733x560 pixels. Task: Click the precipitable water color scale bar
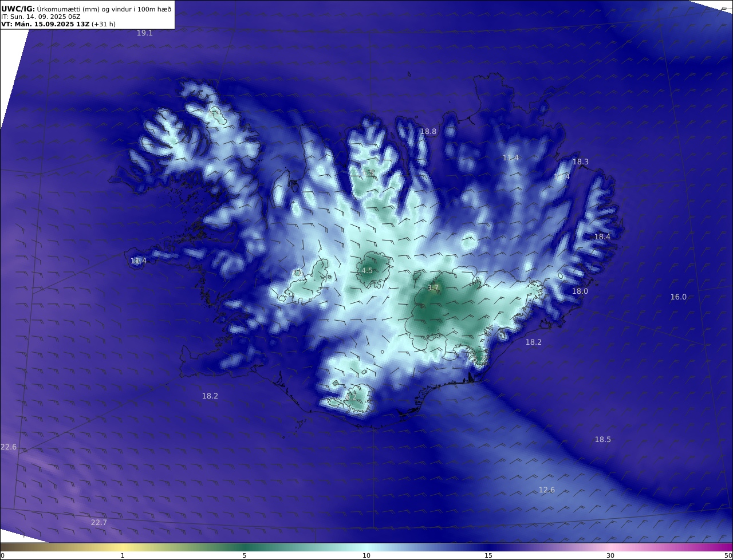tap(366, 547)
